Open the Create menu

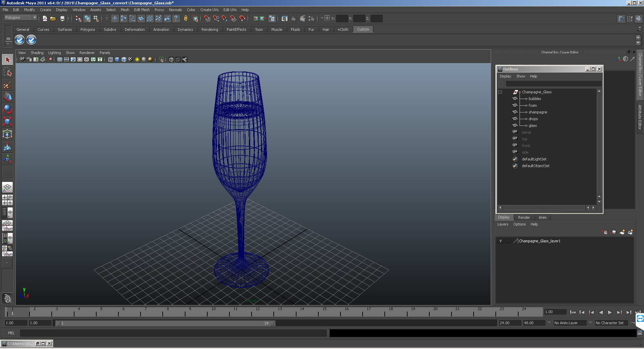(x=45, y=10)
